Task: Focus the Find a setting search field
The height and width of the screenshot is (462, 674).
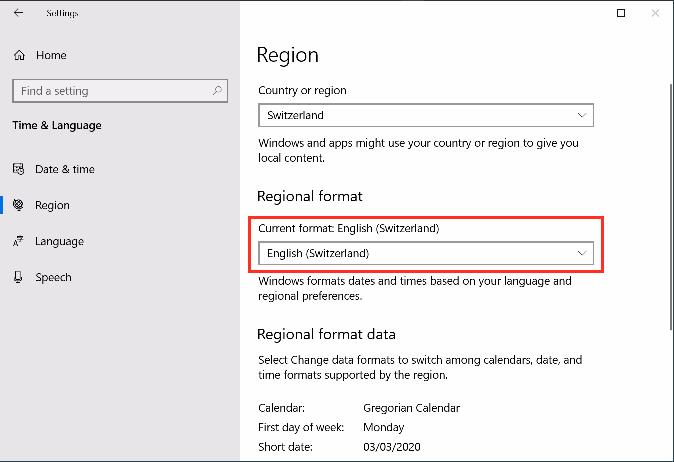Action: tap(110, 91)
